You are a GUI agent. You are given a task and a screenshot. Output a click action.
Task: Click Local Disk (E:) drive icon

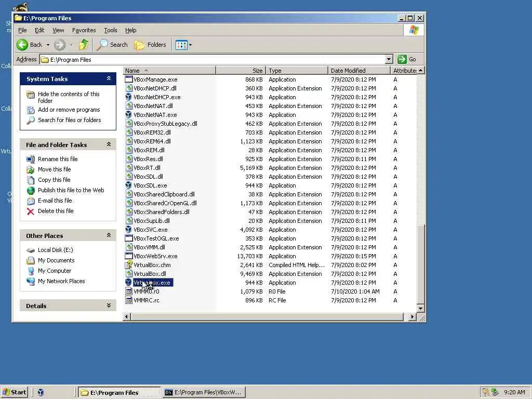pyautogui.click(x=31, y=250)
